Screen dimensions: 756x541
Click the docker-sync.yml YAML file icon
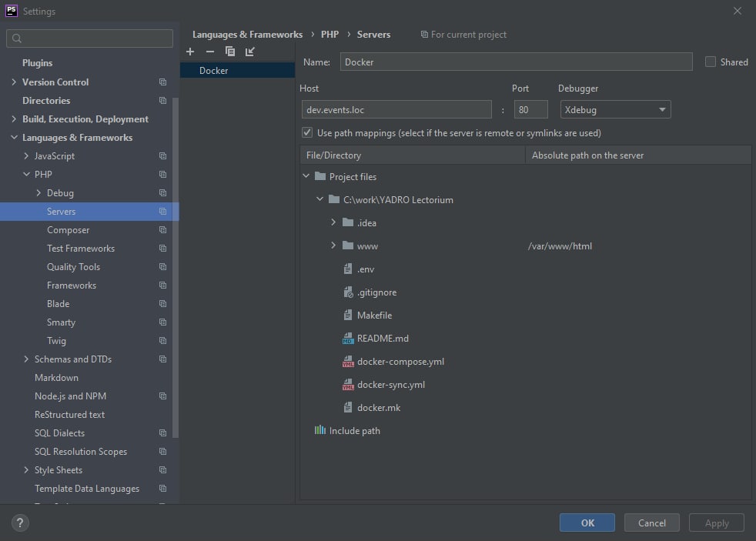click(348, 385)
